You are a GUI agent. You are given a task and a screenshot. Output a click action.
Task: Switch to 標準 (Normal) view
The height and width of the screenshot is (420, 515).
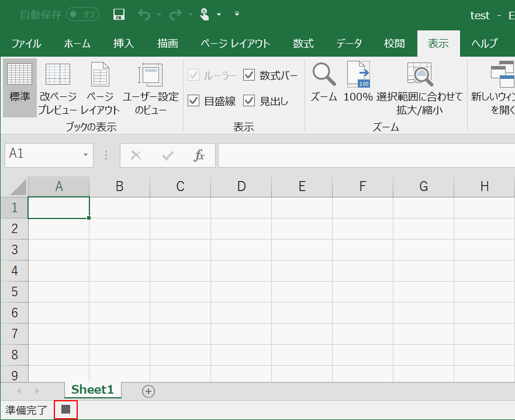tap(19, 88)
